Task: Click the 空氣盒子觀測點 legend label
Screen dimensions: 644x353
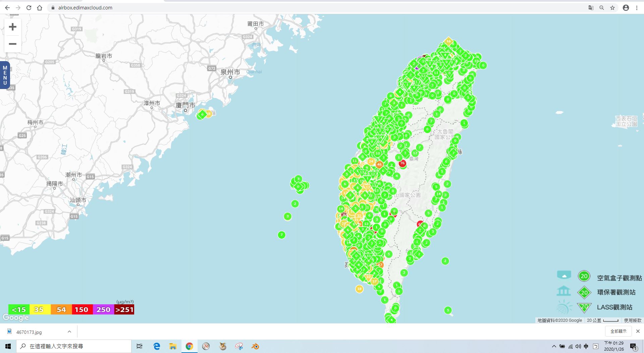Action: click(620, 278)
